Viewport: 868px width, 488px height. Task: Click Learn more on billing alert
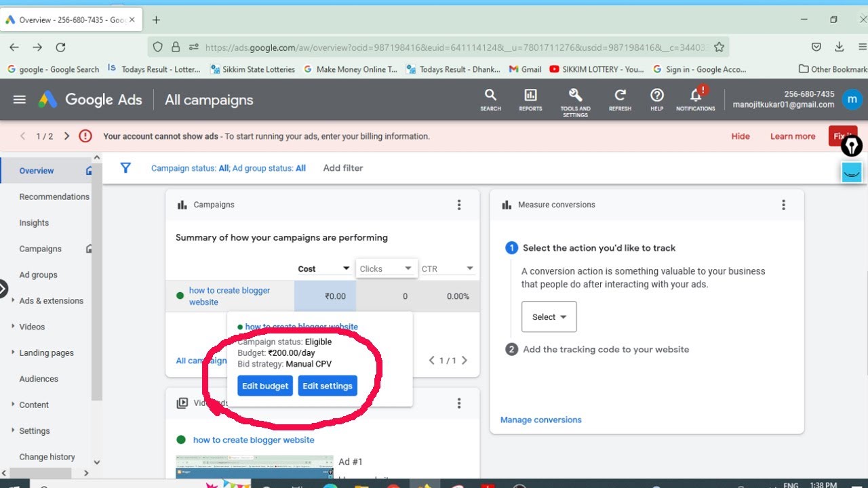[793, 136]
